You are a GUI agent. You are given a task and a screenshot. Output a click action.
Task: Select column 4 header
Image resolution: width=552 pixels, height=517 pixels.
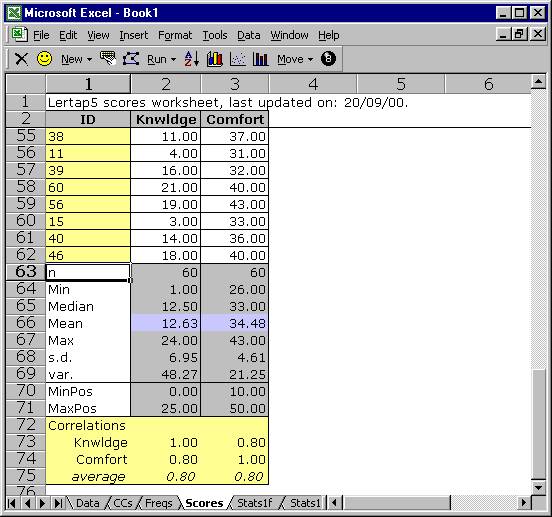pos(313,84)
